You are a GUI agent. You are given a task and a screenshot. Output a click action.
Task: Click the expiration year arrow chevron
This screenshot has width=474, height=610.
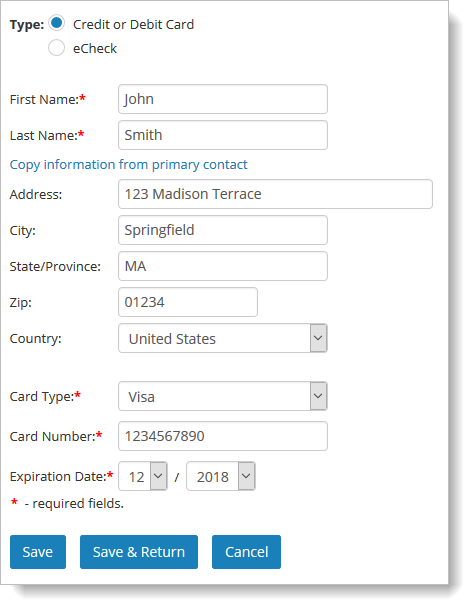pos(246,476)
